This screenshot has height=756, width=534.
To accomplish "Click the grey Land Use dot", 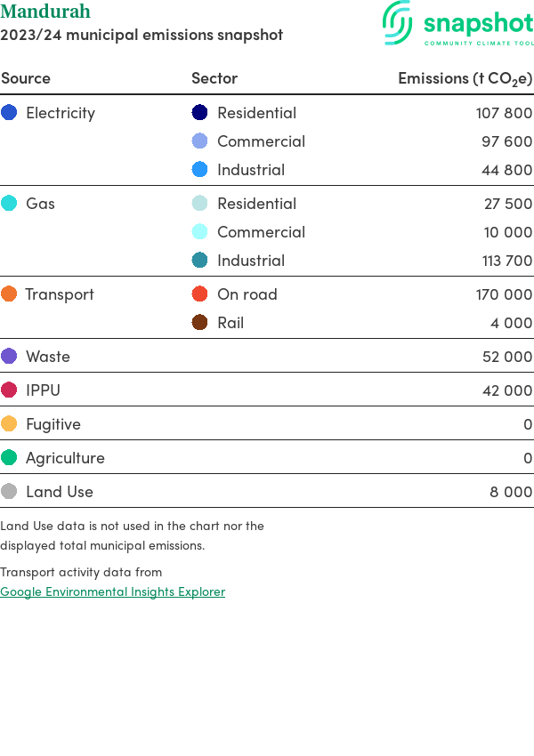I will click(x=9, y=492).
